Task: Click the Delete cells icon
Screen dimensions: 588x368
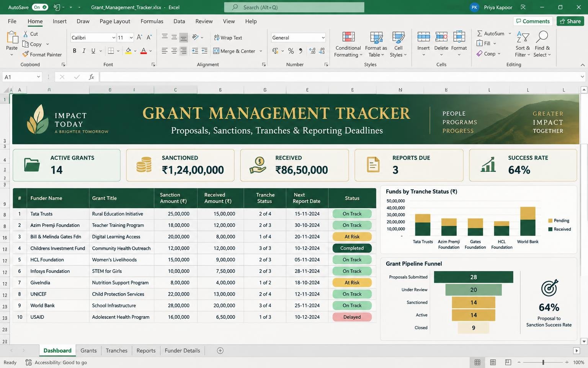Action: point(441,37)
